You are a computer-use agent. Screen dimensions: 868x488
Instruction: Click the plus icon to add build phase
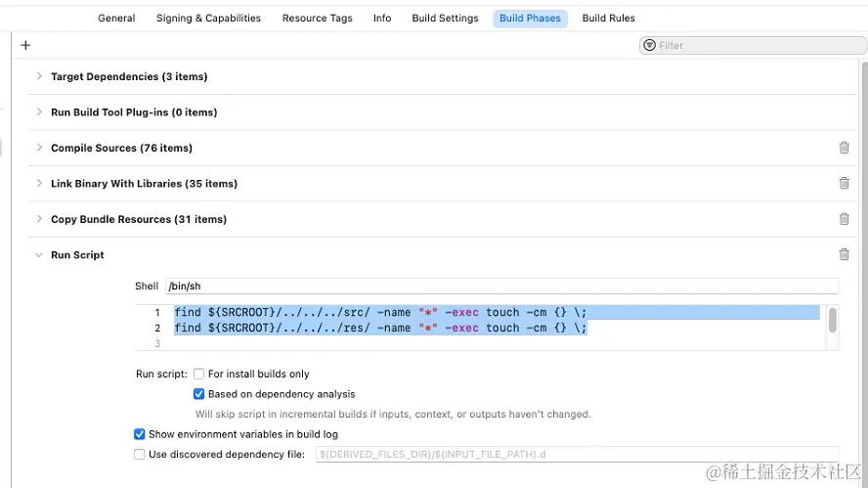(x=25, y=45)
